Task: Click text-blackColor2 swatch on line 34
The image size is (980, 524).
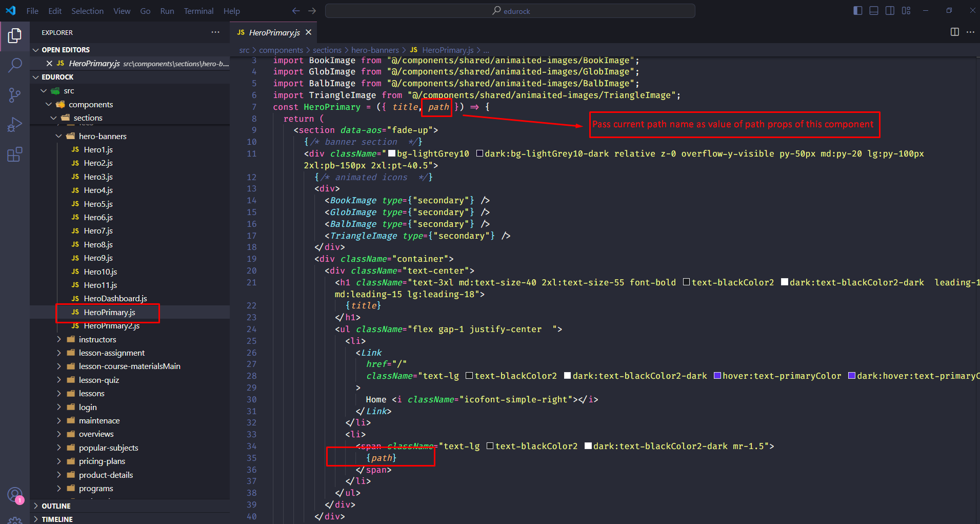Action: pos(490,446)
